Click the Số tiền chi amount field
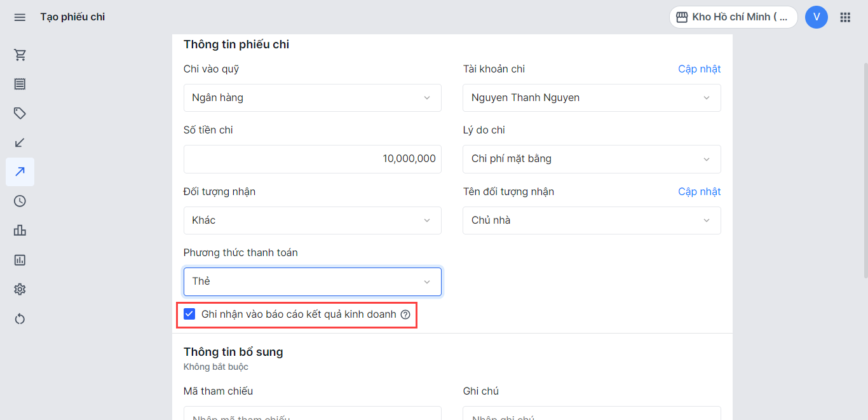The width and height of the screenshot is (868, 420). (x=312, y=159)
